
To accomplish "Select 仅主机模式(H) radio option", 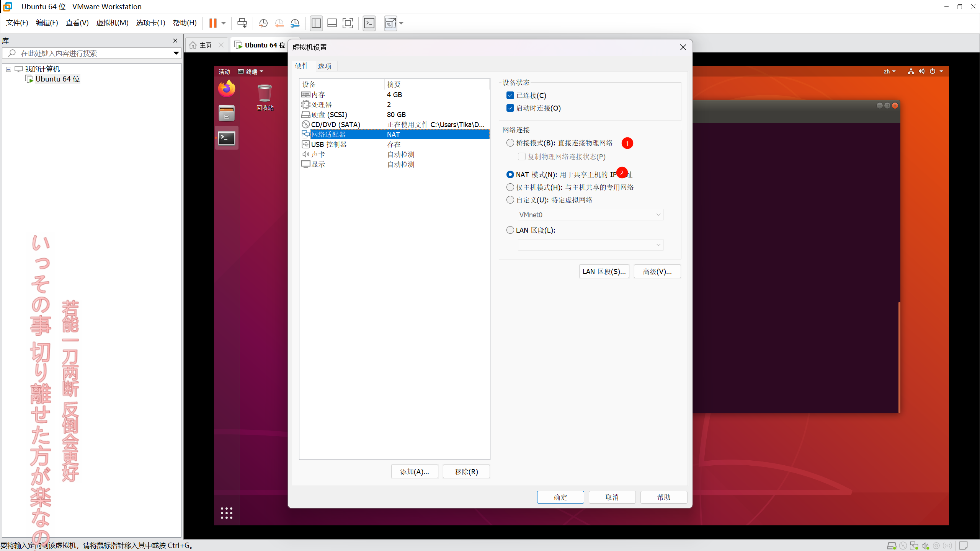I will 510,187.
